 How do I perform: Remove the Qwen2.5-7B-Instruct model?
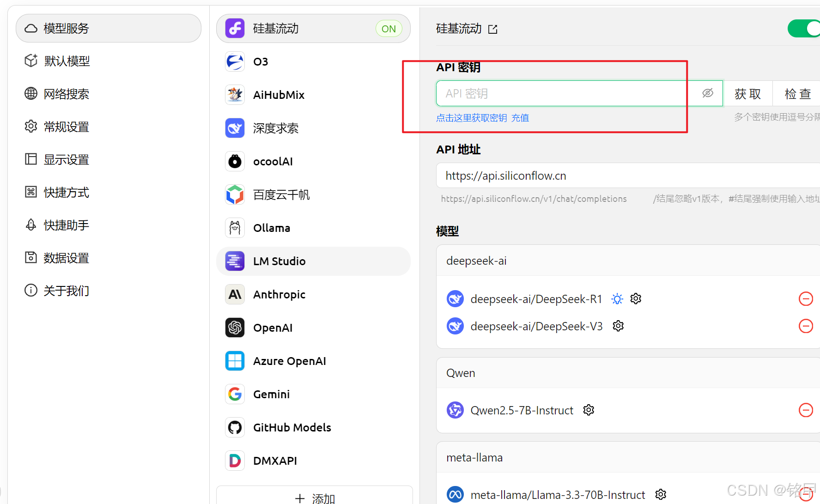[806, 410]
